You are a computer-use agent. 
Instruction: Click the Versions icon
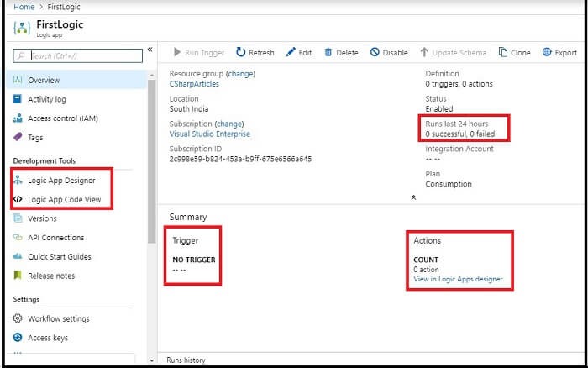coord(18,218)
